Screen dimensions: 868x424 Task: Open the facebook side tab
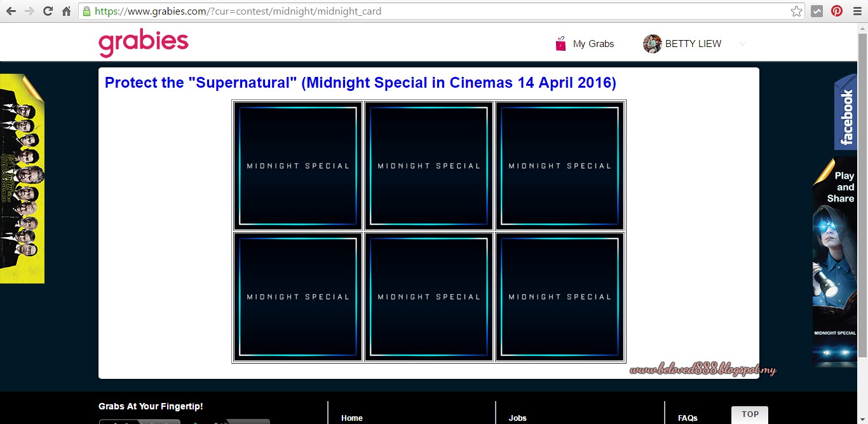pyautogui.click(x=845, y=112)
